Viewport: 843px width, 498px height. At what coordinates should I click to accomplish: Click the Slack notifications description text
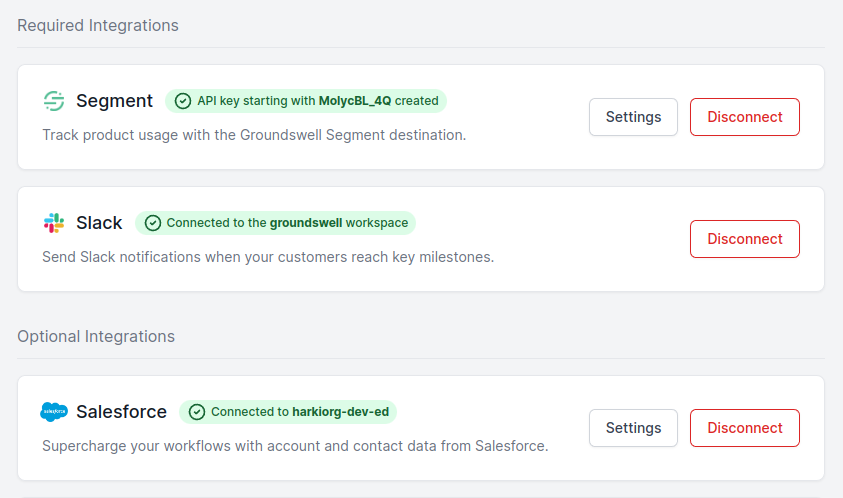click(x=268, y=257)
